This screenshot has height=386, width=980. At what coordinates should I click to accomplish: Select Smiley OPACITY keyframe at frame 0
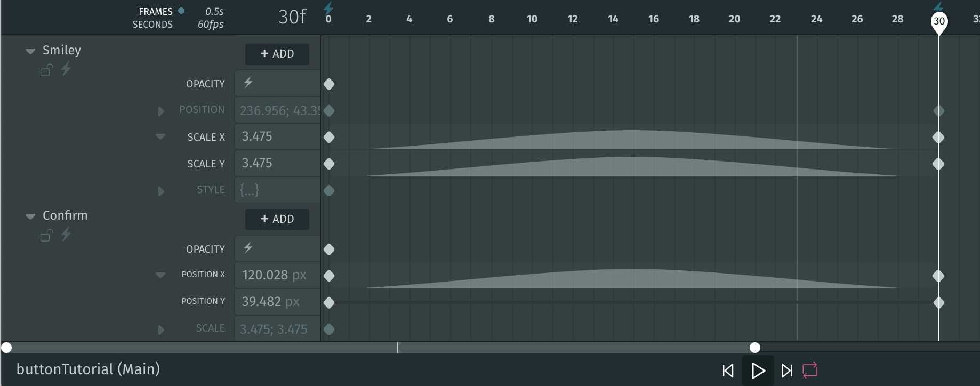coord(329,84)
